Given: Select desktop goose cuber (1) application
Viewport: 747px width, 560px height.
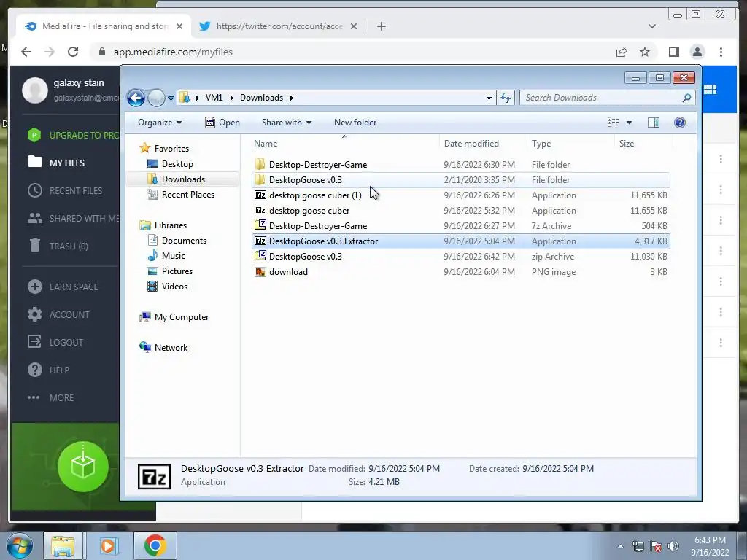Looking at the screenshot, I should click(460, 195).
